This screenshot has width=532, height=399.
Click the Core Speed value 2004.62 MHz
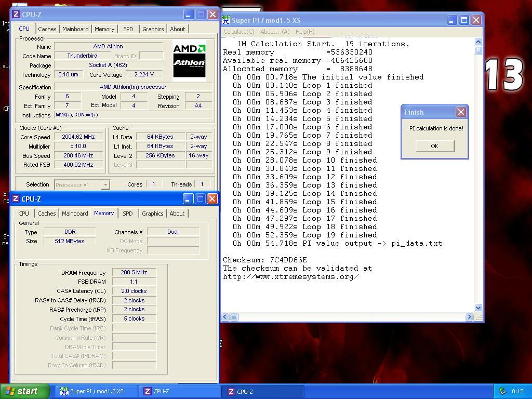(78, 137)
